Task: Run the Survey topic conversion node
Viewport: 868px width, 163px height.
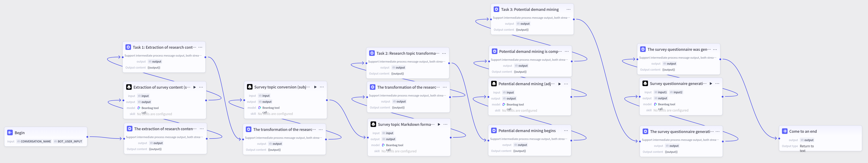Action: coord(315,87)
